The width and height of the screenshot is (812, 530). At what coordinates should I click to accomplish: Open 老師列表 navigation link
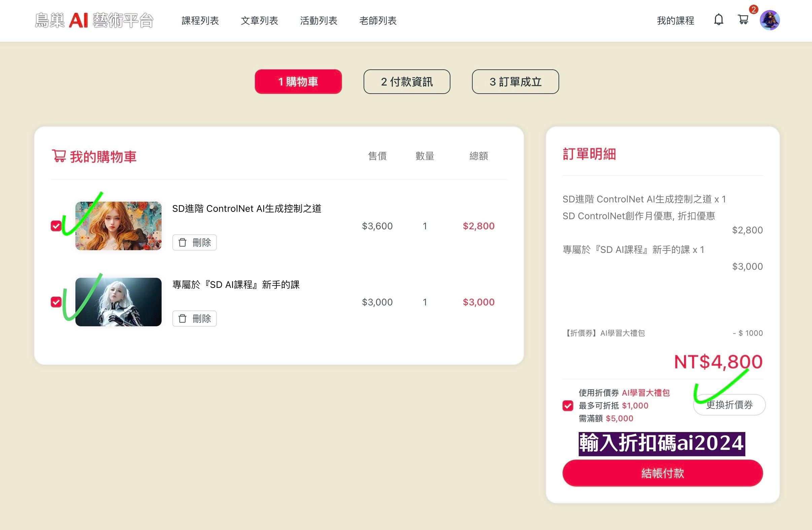tap(378, 21)
